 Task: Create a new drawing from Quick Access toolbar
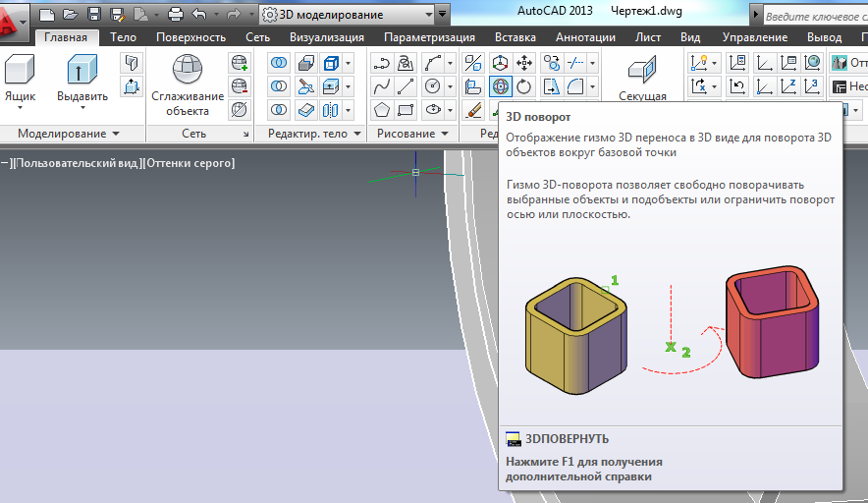point(47,15)
